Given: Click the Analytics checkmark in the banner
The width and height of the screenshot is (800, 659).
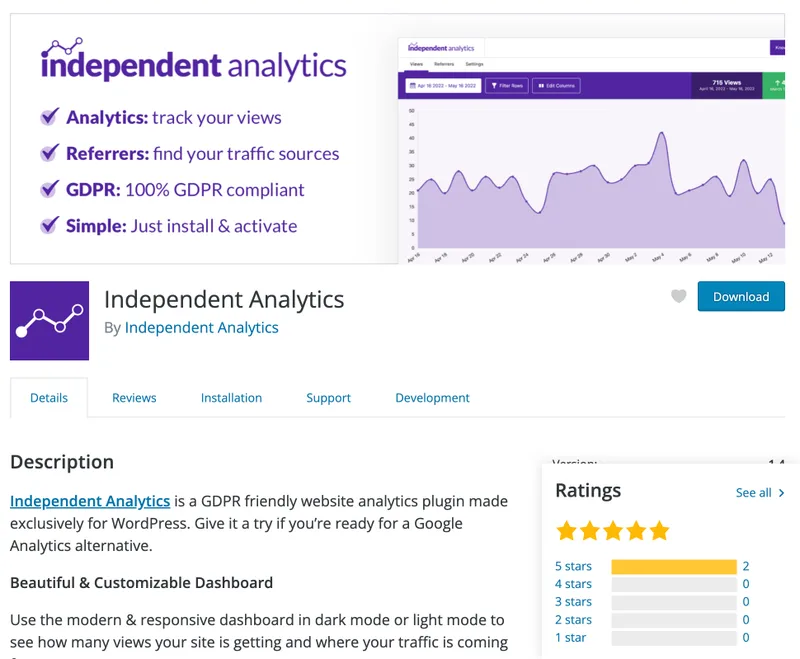Looking at the screenshot, I should coord(50,118).
